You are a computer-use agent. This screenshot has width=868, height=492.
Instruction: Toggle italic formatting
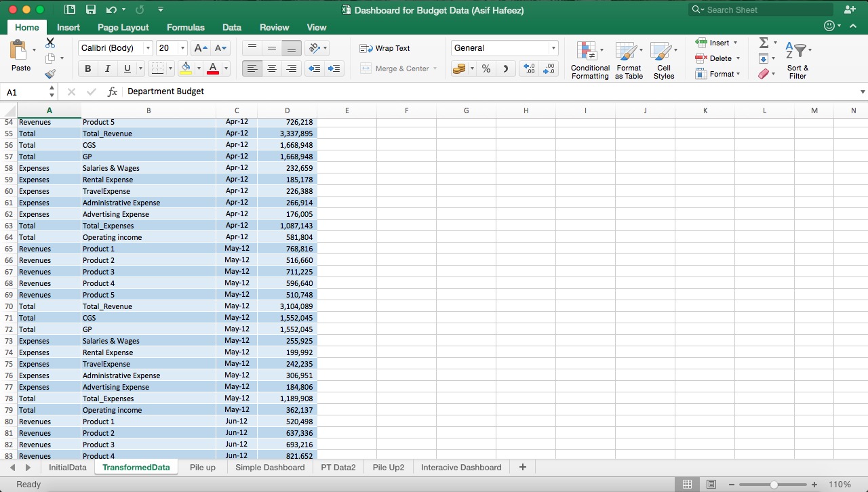tap(107, 68)
